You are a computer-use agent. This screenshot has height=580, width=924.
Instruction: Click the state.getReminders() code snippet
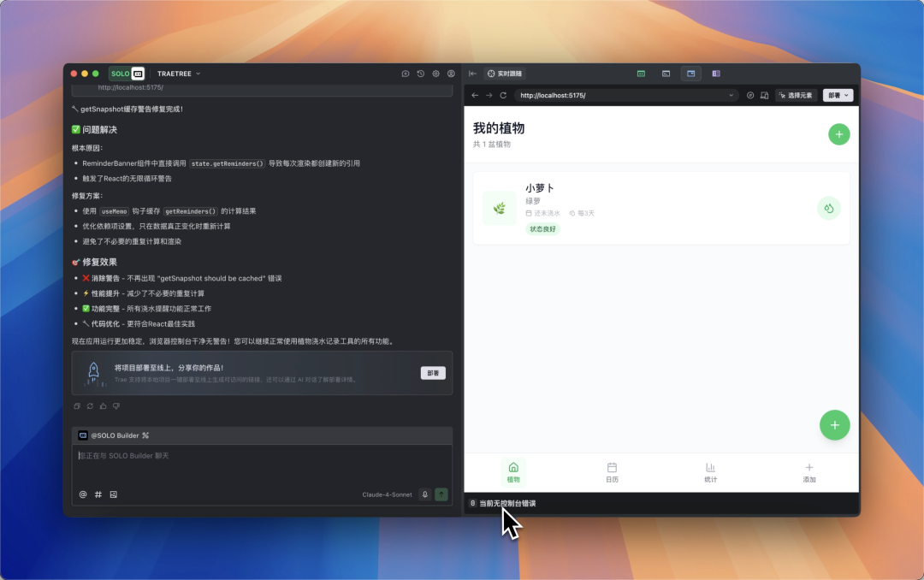point(228,163)
